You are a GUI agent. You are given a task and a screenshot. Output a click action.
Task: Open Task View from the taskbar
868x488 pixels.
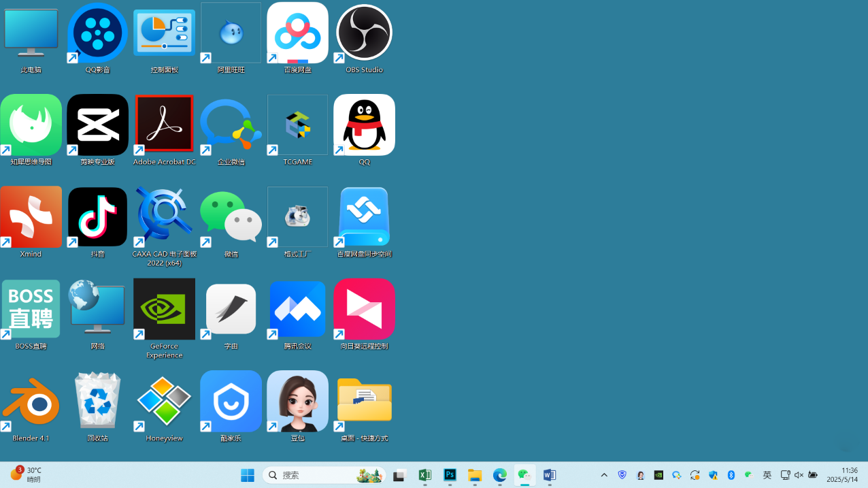click(399, 475)
